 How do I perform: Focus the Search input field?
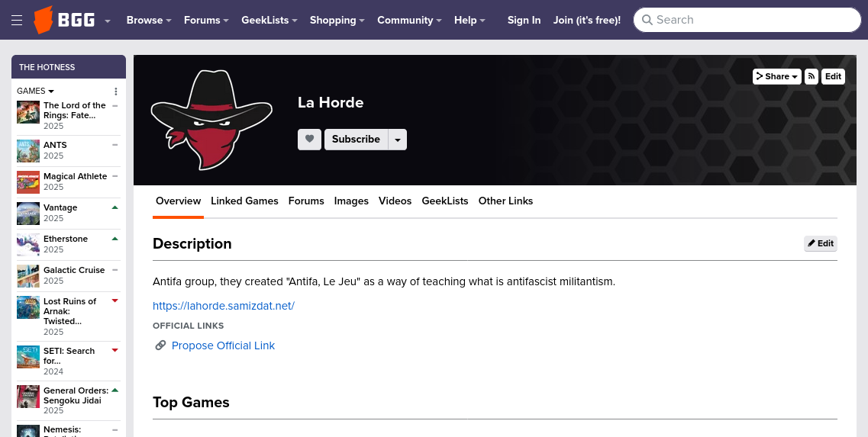[747, 20]
